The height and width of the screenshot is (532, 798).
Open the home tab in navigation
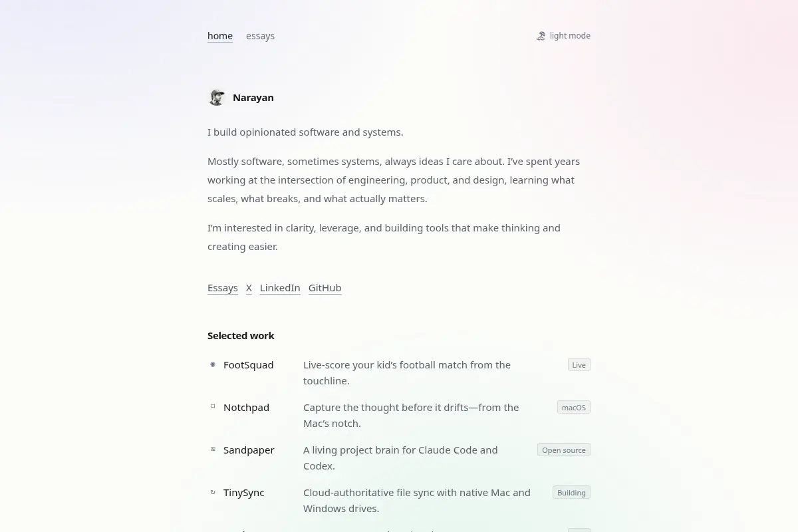coord(220,36)
